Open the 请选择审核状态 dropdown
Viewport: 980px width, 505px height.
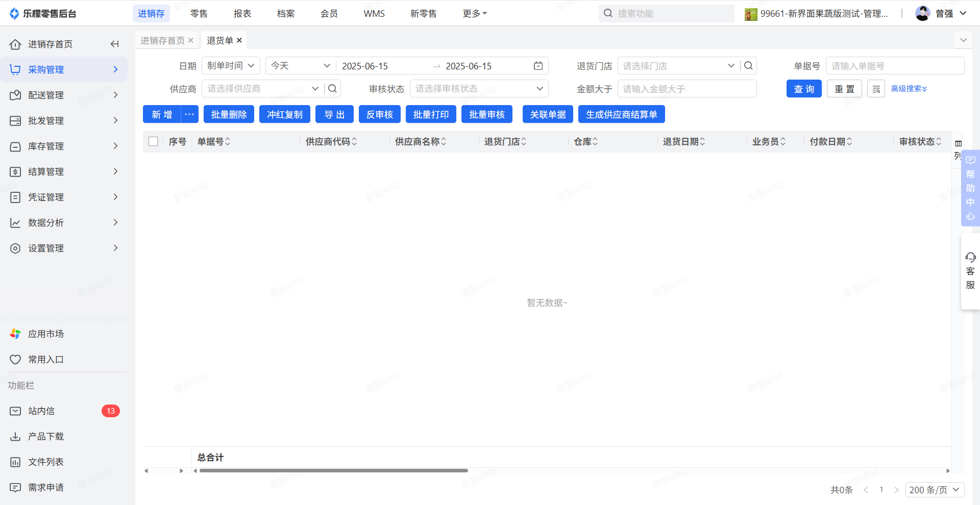[479, 89]
